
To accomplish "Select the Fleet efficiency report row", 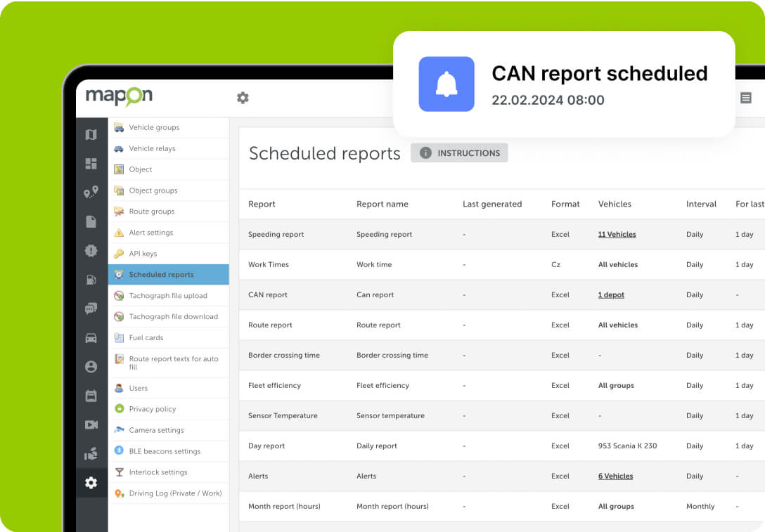I will (x=274, y=386).
